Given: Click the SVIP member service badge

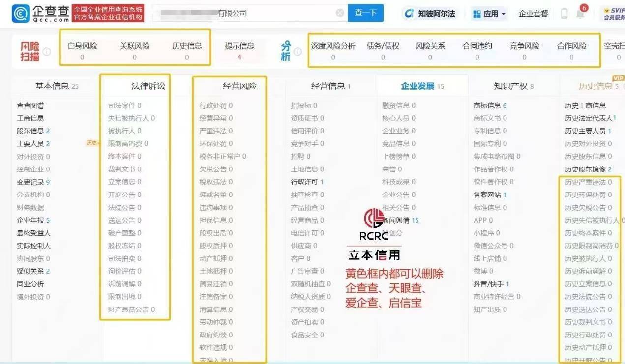Looking at the screenshot, I should point(614,14).
